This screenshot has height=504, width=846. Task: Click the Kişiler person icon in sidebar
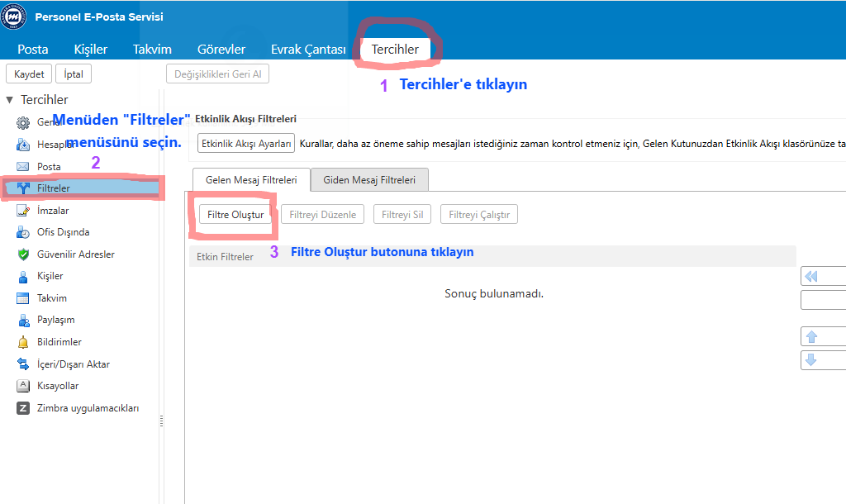click(x=22, y=276)
